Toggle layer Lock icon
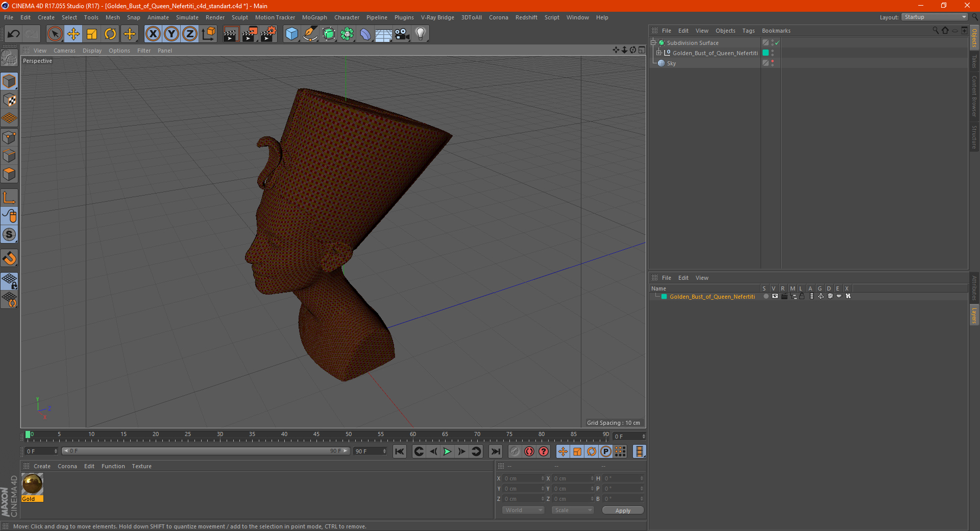The height and width of the screenshot is (531, 980). coord(802,296)
